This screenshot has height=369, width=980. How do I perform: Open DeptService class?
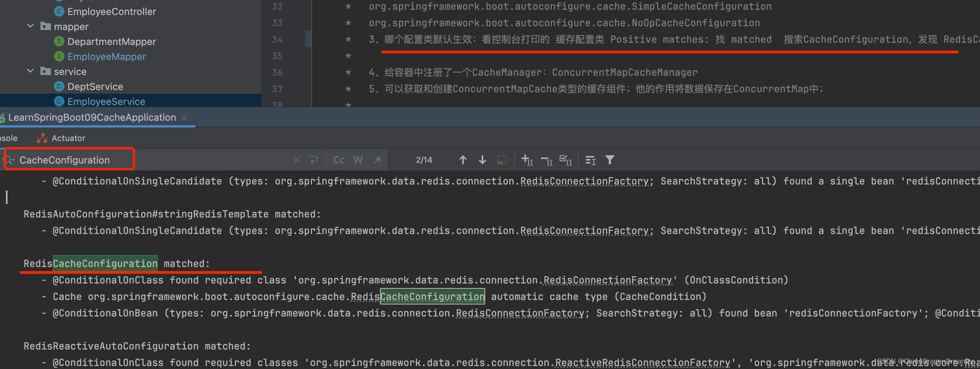[95, 87]
